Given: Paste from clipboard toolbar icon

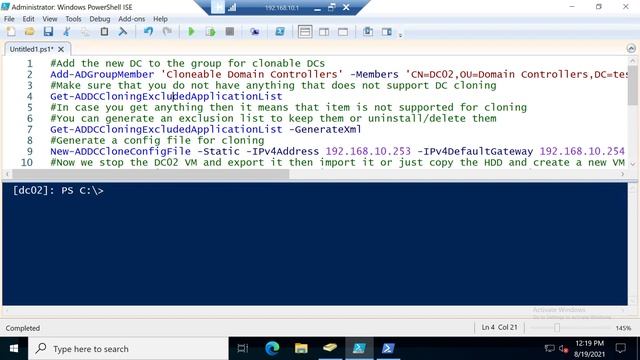Looking at the screenshot, I should tap(104, 32).
